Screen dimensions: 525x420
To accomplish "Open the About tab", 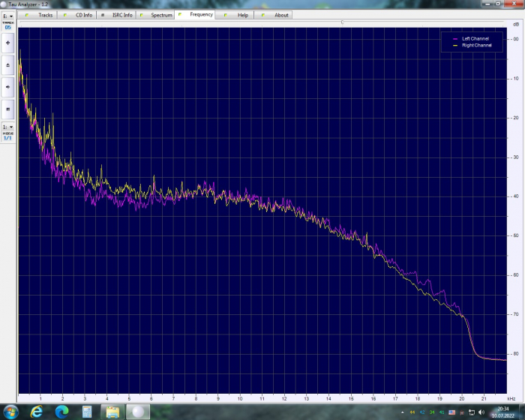I will tap(276, 15).
